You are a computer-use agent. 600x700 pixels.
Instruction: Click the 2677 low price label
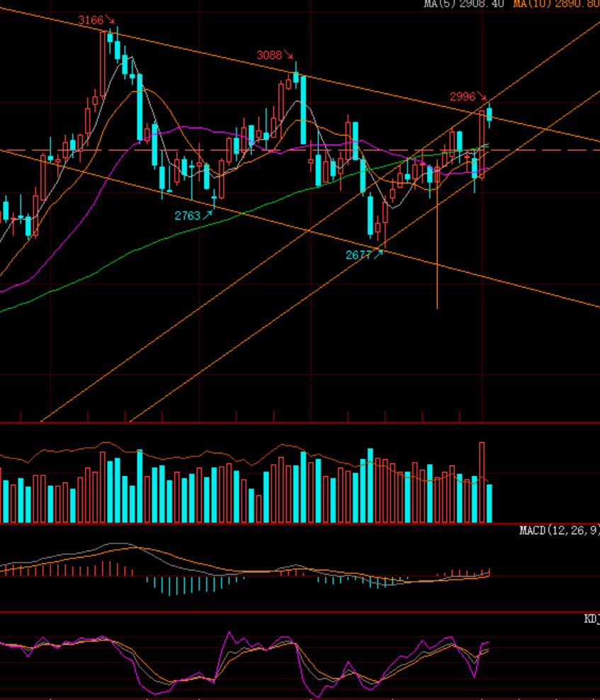tap(358, 255)
